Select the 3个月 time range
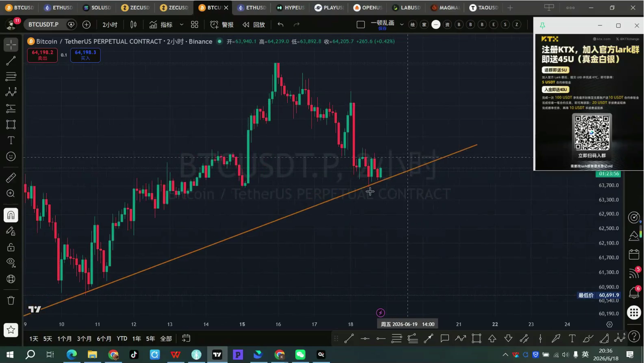Viewport: 644px width, 363px height. pos(84,339)
